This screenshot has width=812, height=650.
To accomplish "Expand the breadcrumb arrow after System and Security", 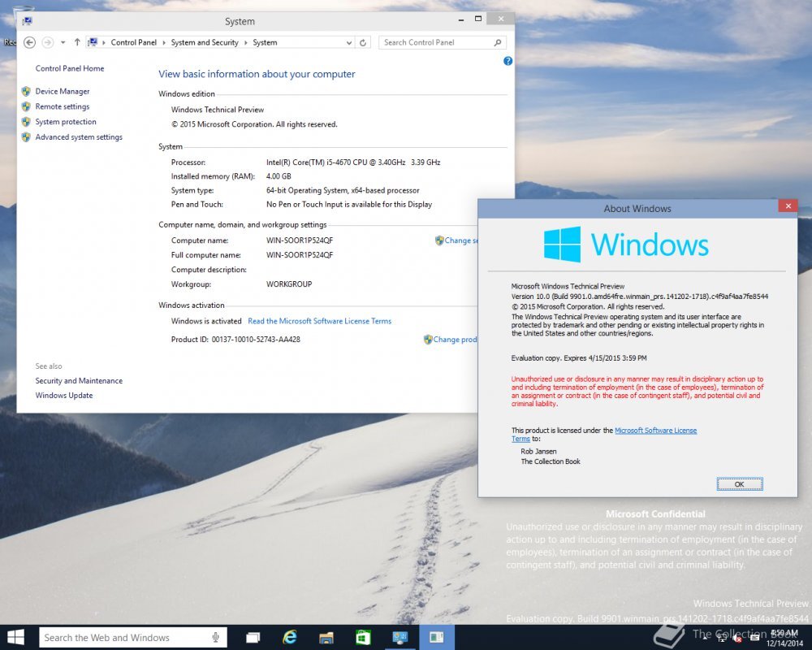I will click(245, 42).
